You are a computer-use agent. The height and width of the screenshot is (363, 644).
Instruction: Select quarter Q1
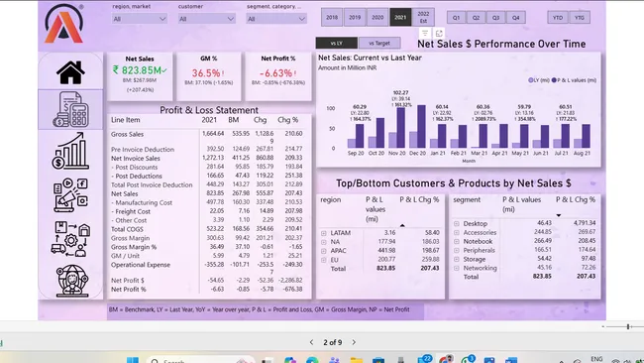pos(457,18)
